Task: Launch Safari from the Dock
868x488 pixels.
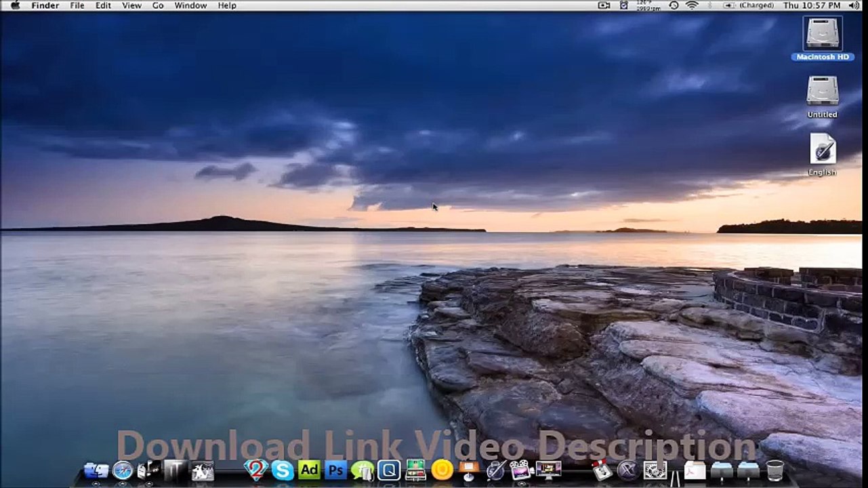Action: 123,470
